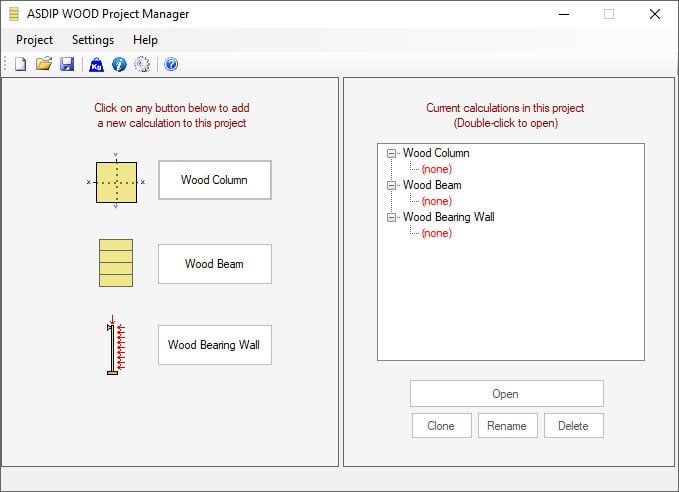The width and height of the screenshot is (679, 492).
Task: Add a new Wood Column calculation
Action: coord(214,180)
